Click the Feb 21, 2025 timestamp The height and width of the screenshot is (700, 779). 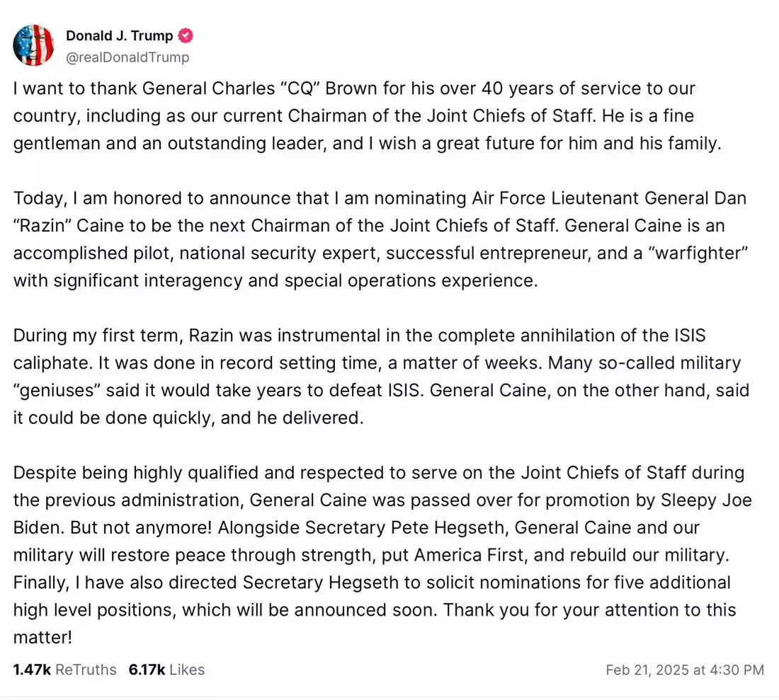pyautogui.click(x=685, y=670)
